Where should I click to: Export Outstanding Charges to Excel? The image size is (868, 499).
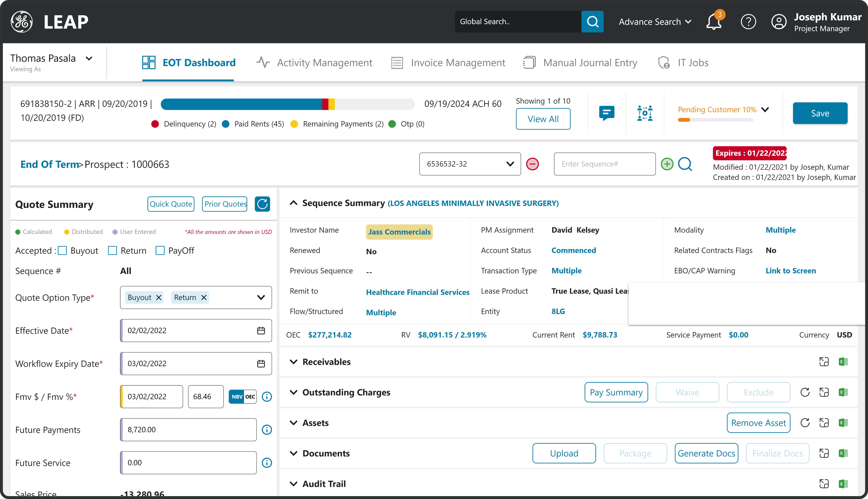(843, 392)
